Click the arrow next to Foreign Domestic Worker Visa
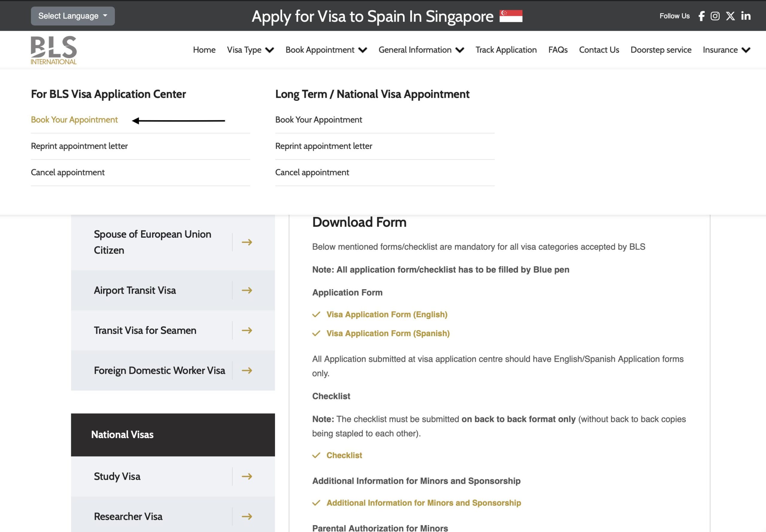The image size is (766, 532). pyautogui.click(x=247, y=370)
